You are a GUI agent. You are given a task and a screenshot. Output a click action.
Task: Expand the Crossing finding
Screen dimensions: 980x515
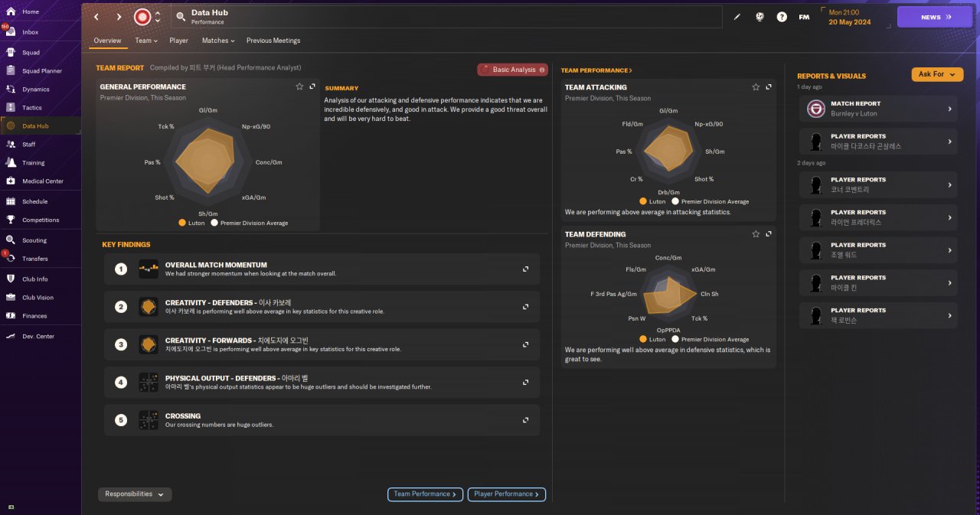(525, 420)
